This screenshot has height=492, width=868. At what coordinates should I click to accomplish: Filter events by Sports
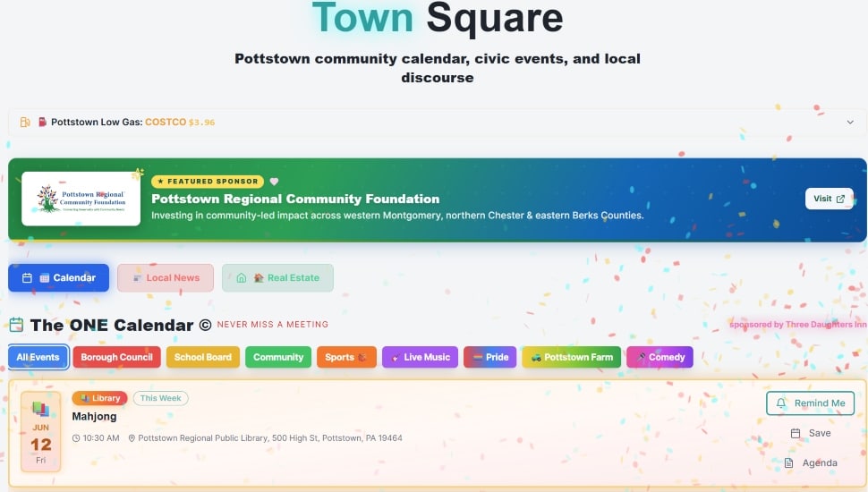point(346,357)
